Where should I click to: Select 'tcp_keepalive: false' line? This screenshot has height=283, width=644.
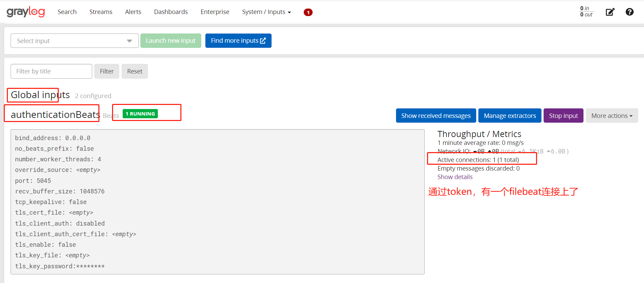click(51, 202)
